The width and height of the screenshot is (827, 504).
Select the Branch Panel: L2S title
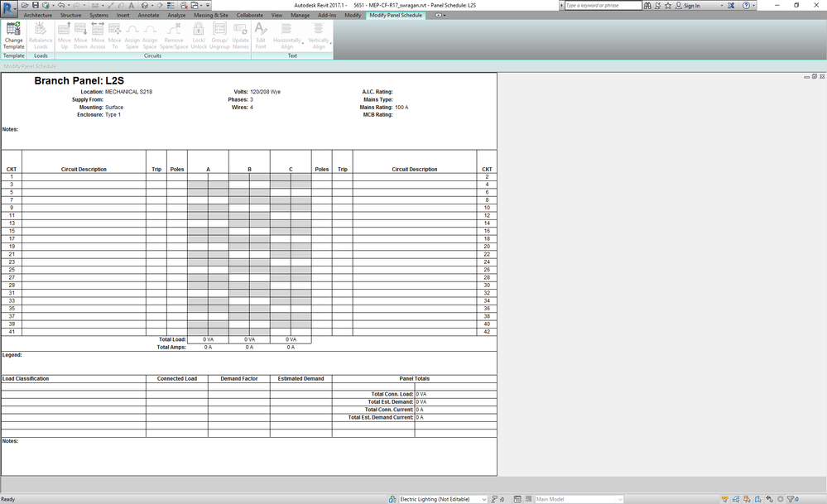pyautogui.click(x=79, y=80)
